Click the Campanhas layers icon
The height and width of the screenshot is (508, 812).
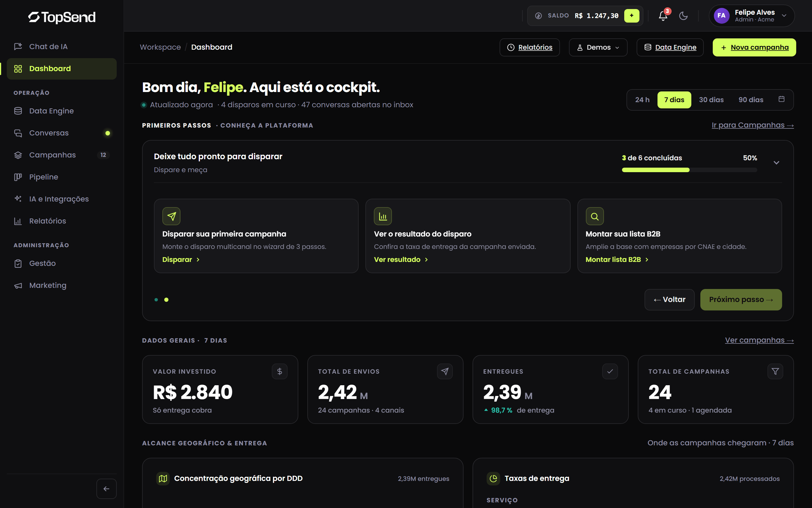pos(18,155)
